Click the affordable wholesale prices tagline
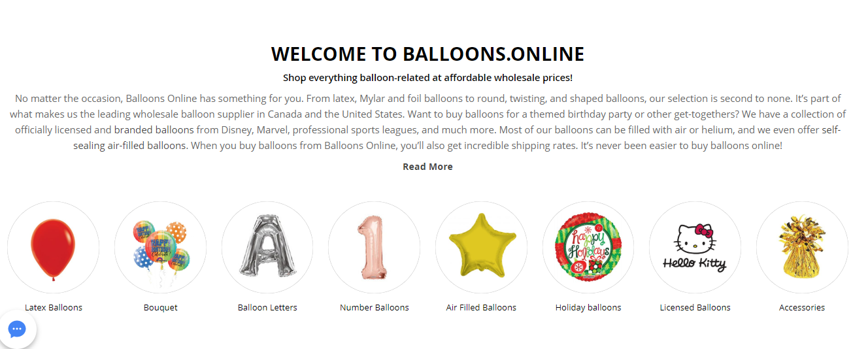 [427, 78]
